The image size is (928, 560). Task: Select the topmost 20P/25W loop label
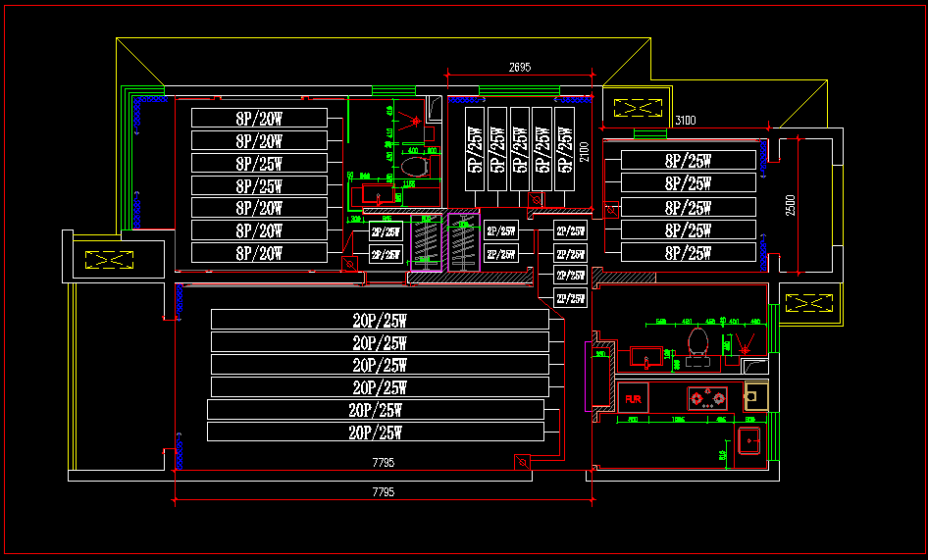[380, 321]
